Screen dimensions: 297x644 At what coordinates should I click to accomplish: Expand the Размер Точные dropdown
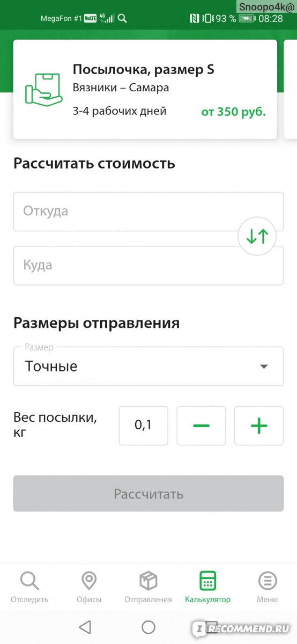(x=148, y=366)
